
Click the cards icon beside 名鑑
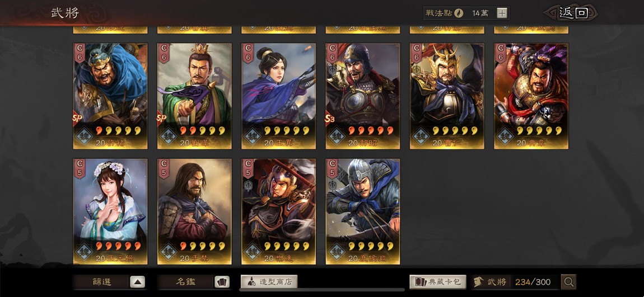coord(222,282)
